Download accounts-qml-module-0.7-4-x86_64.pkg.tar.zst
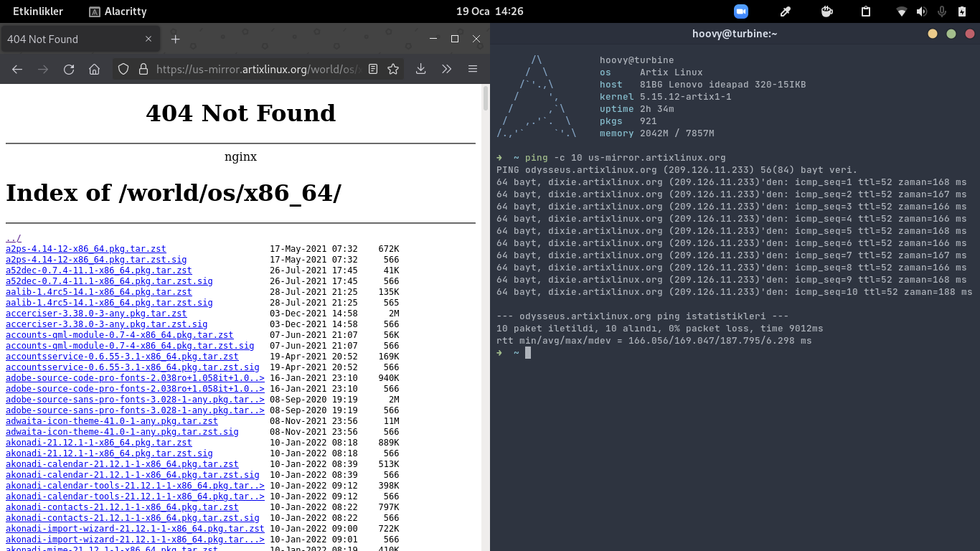This screenshot has width=980, height=551. pos(120,335)
